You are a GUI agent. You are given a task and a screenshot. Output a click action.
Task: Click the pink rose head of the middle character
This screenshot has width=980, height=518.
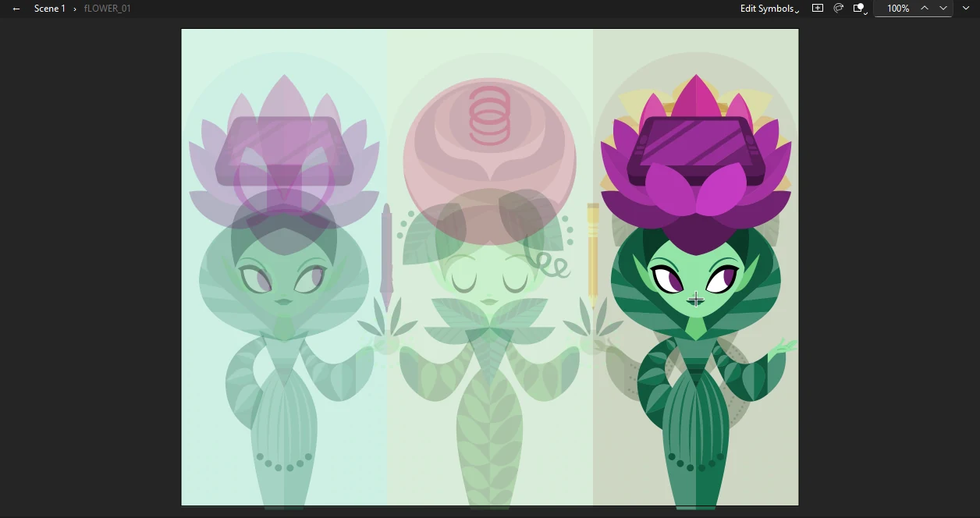coord(489,160)
